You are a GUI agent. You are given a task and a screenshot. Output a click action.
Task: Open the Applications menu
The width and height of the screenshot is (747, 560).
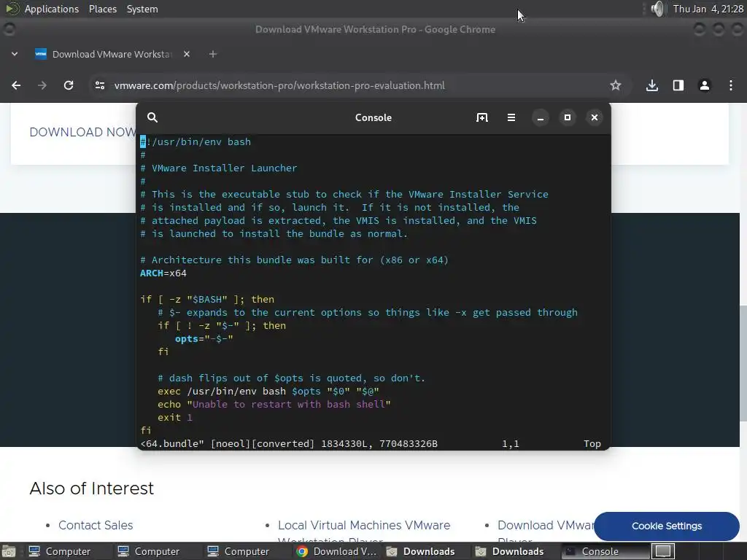pyautogui.click(x=52, y=9)
